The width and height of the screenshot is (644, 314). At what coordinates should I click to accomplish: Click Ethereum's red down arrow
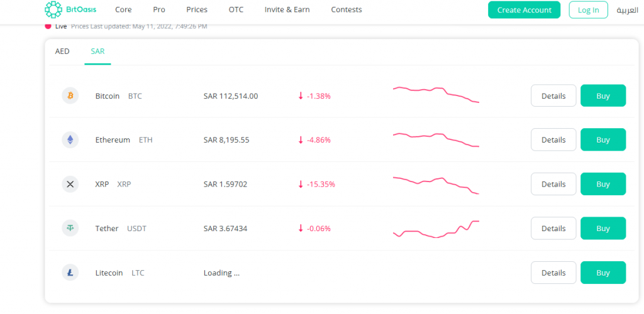301,140
